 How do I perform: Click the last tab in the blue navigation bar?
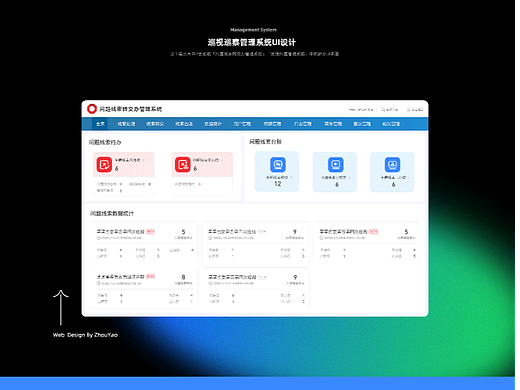(391, 124)
